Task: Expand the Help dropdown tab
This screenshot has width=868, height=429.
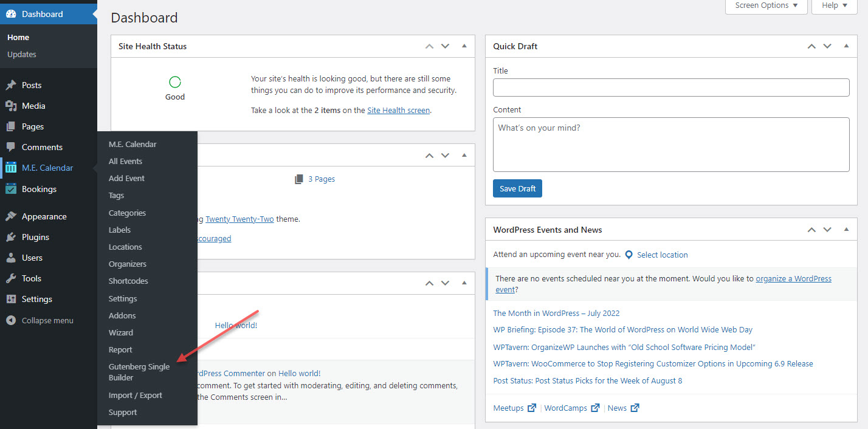Action: pos(834,5)
